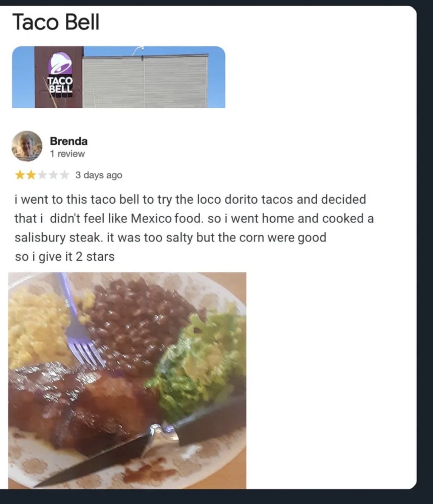Click the second gold star
This screenshot has width=433, height=504.
point(31,175)
